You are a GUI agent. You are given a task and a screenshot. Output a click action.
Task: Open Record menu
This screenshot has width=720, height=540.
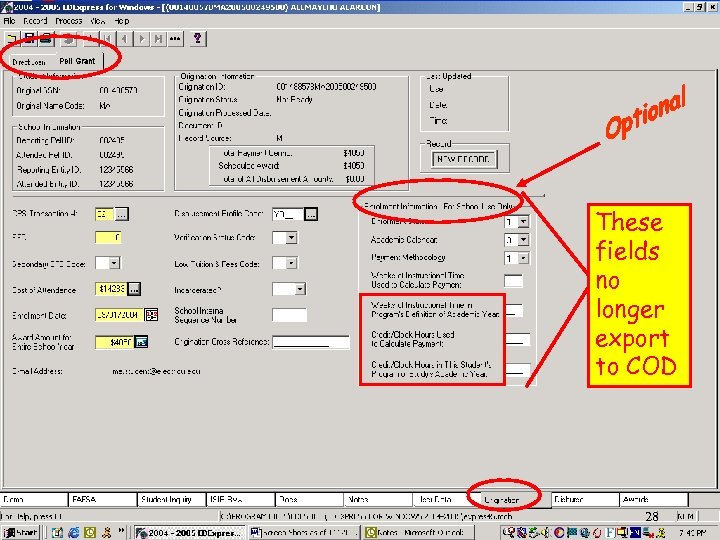click(35, 21)
